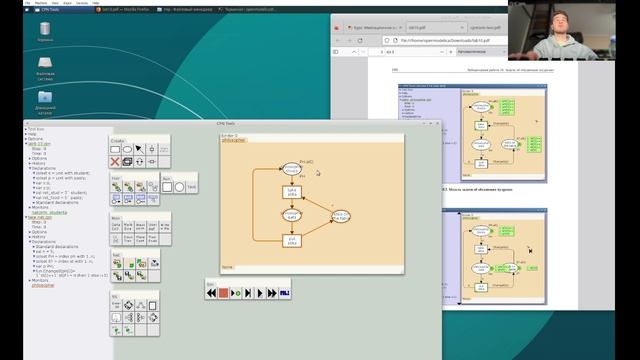This screenshot has width=640, height=360.
Task: Select the User def monitor tool
Action: click(x=153, y=227)
